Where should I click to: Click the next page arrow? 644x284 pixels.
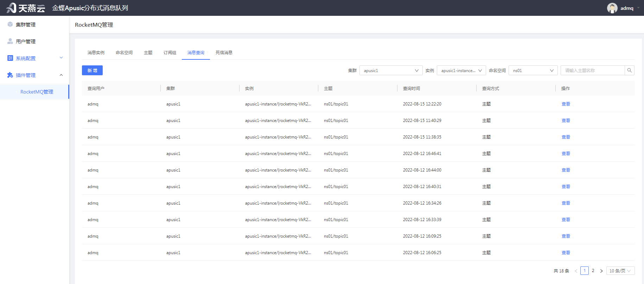coord(601,271)
